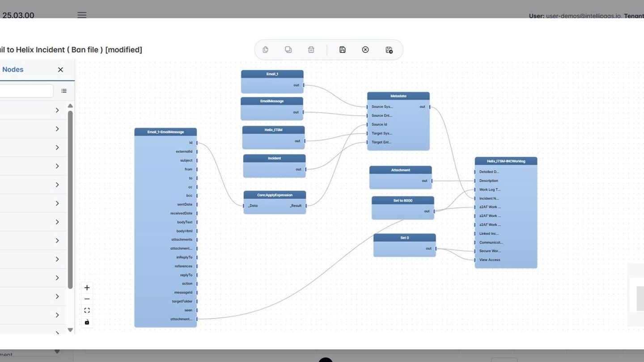
Task: Focus the Nodes search input field
Action: pos(26,91)
